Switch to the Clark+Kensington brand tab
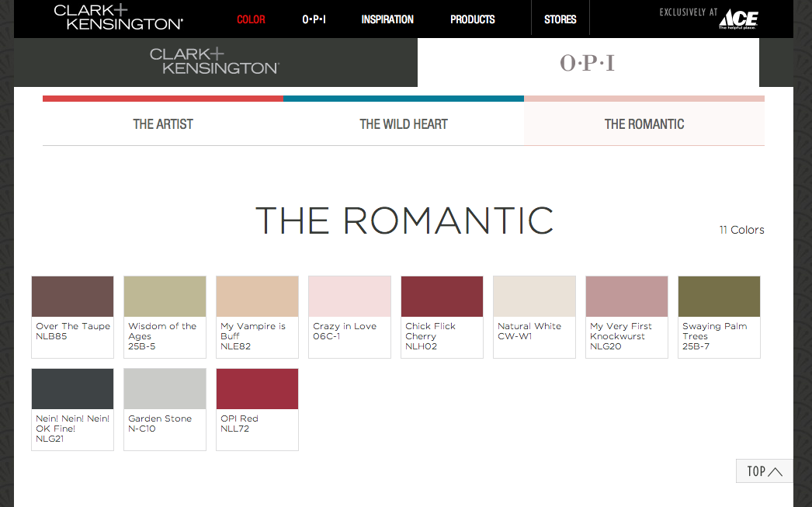Screen dimensions: 812x507 [x=216, y=62]
